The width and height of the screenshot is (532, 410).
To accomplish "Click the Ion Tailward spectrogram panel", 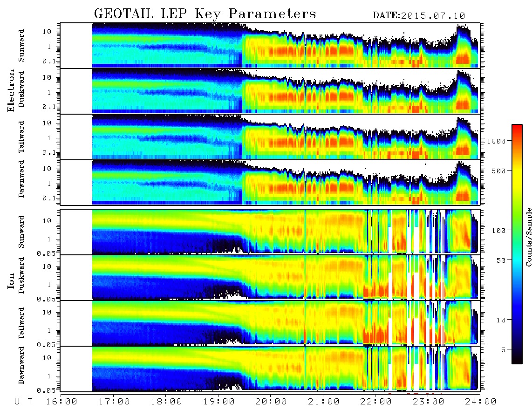I will click(x=270, y=323).
